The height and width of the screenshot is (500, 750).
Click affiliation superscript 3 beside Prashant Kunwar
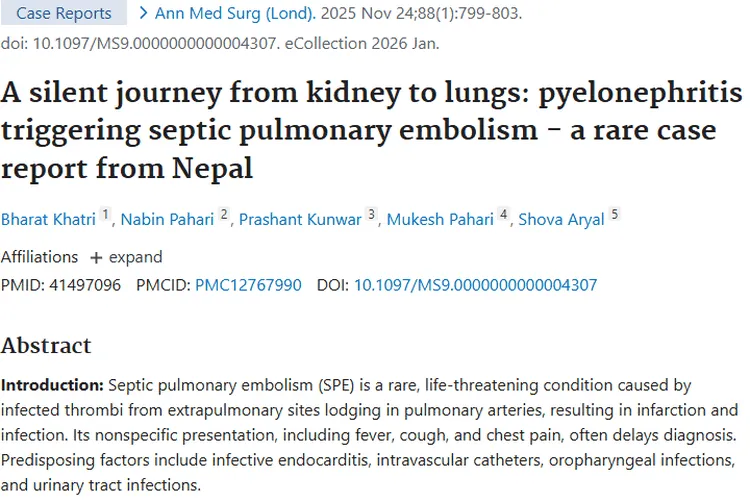(372, 217)
